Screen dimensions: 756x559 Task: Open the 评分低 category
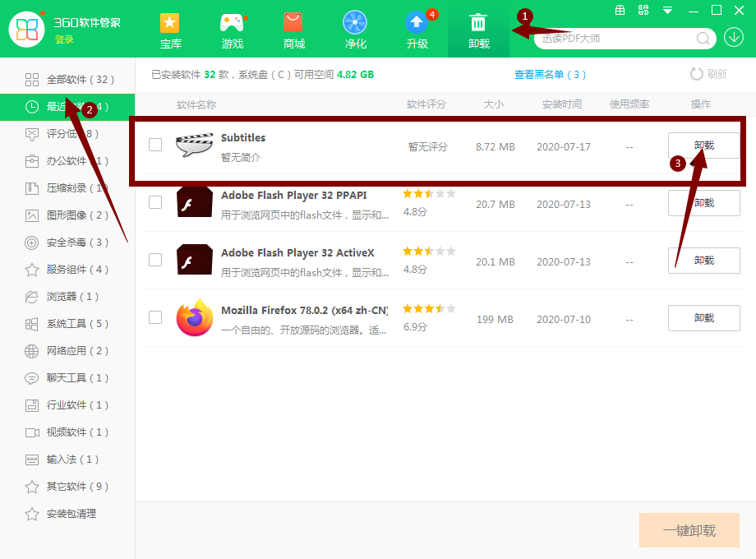(x=67, y=134)
